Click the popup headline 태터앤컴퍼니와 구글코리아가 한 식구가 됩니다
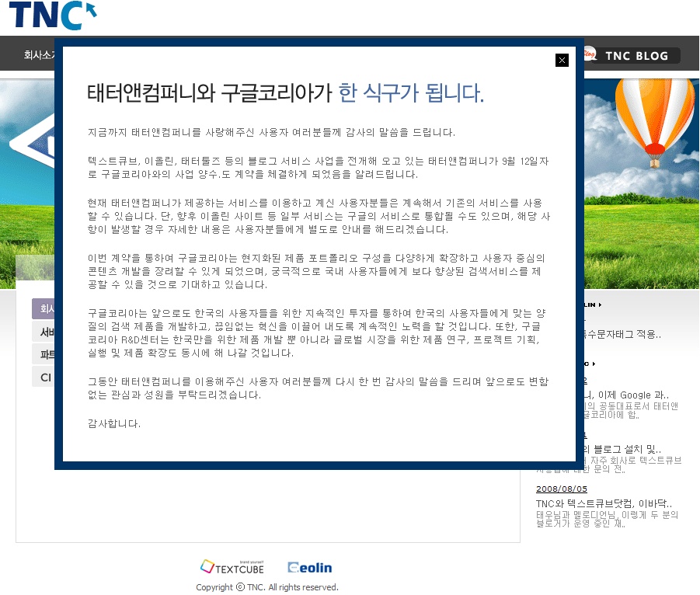700x595 pixels. [285, 93]
